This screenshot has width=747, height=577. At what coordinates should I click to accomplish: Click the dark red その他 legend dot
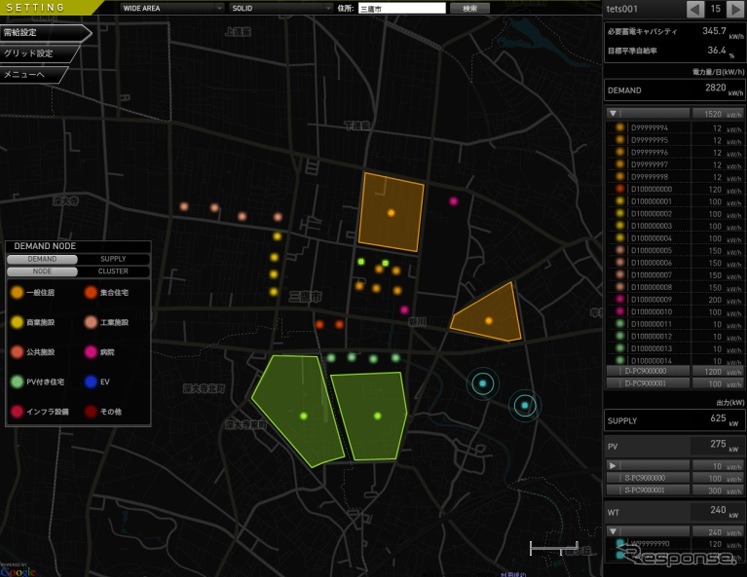[x=91, y=412]
